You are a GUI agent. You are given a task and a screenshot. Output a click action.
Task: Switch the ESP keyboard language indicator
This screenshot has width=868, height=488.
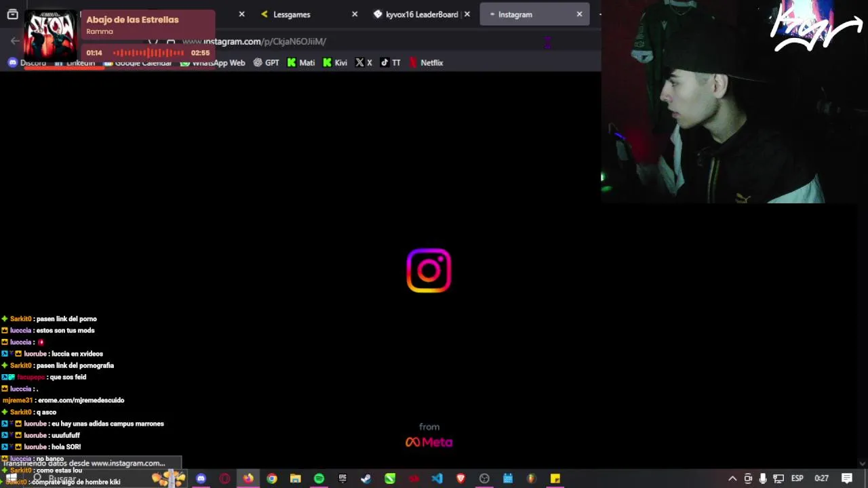797,479
